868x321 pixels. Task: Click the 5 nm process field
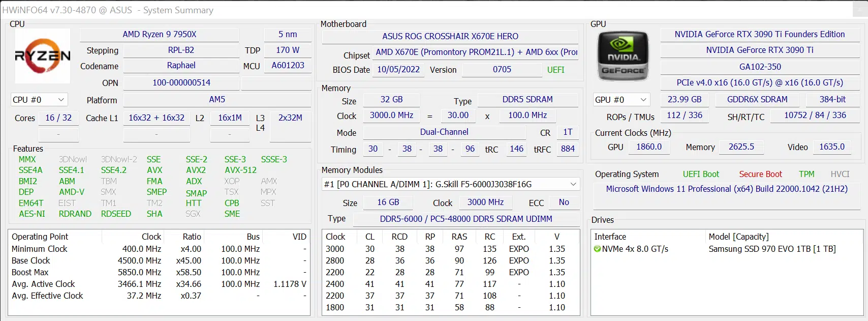288,35
